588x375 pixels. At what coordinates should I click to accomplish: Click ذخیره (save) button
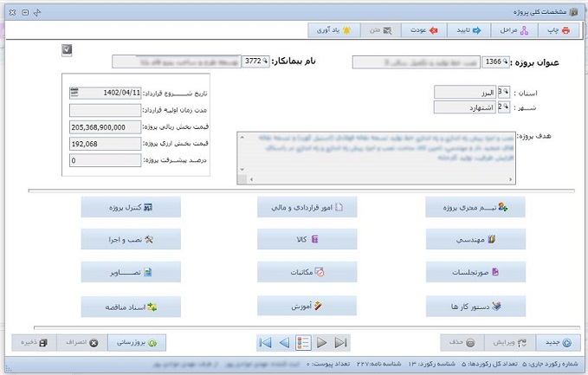(34, 342)
